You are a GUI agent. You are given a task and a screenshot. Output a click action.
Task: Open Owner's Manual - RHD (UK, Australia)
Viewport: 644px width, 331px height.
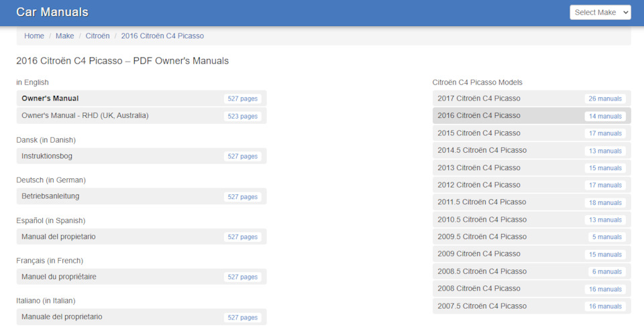tap(142, 116)
